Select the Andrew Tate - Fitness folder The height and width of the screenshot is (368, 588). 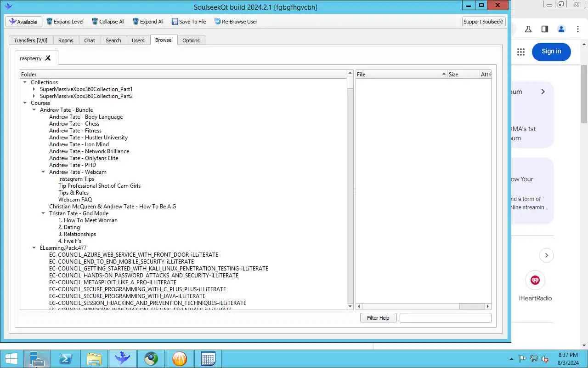tap(75, 131)
